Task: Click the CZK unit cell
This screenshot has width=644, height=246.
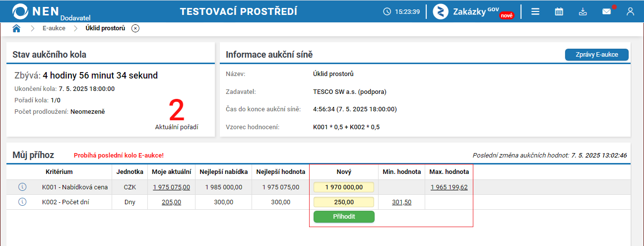Action: (x=129, y=187)
